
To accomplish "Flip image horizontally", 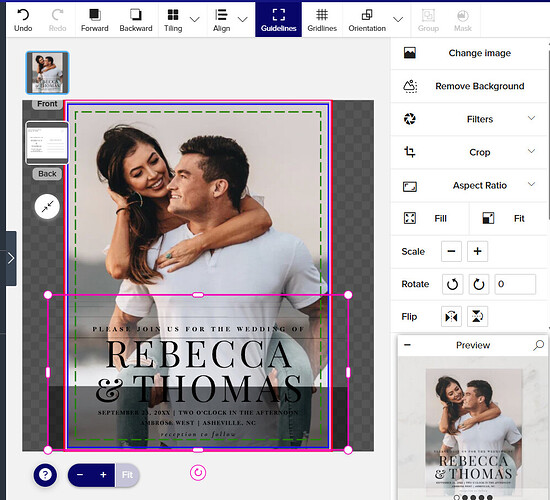I will tap(451, 316).
